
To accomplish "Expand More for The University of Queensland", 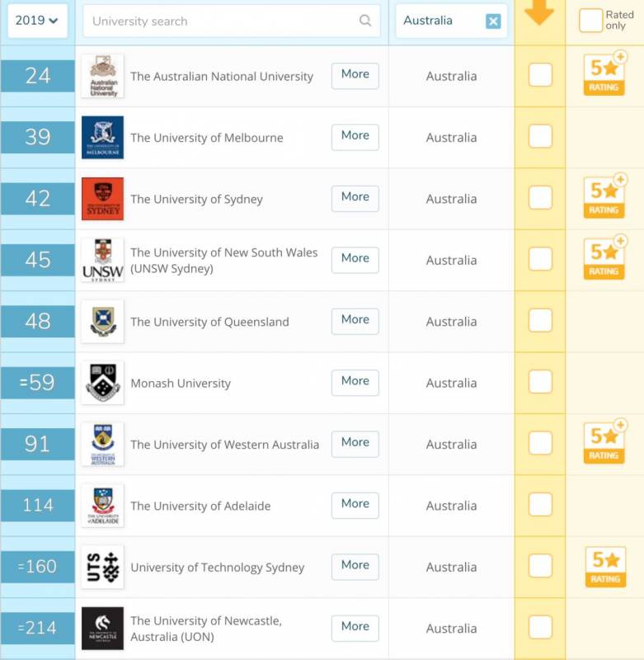I will click(355, 320).
